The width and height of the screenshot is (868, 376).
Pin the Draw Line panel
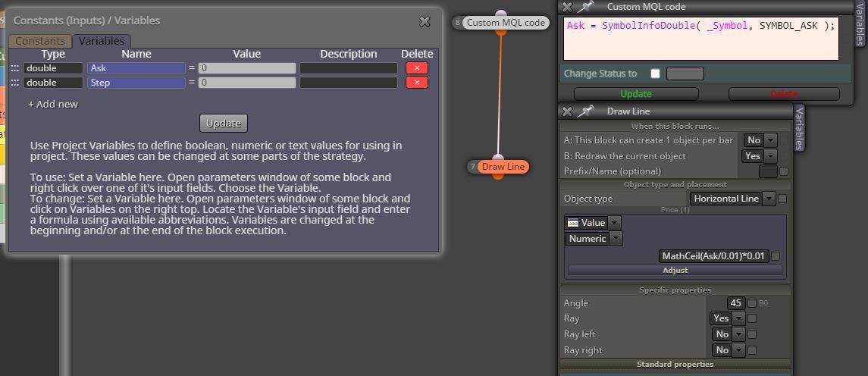pyautogui.click(x=586, y=111)
